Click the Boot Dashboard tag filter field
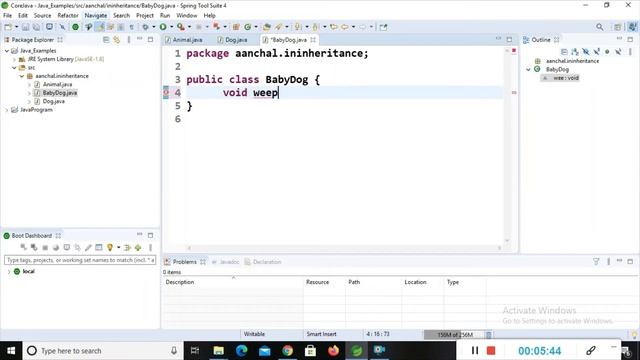 pyautogui.click(x=80, y=260)
